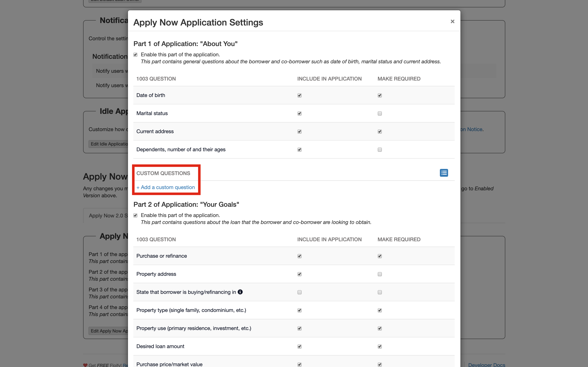
Task: Exclude Date of birth from application
Action: tap(299, 95)
